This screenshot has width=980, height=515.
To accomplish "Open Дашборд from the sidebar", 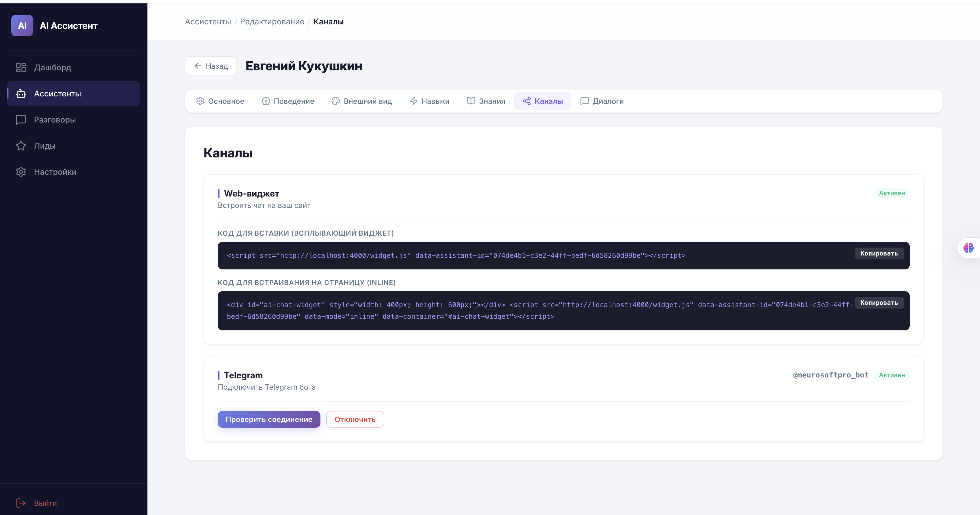I will 52,67.
